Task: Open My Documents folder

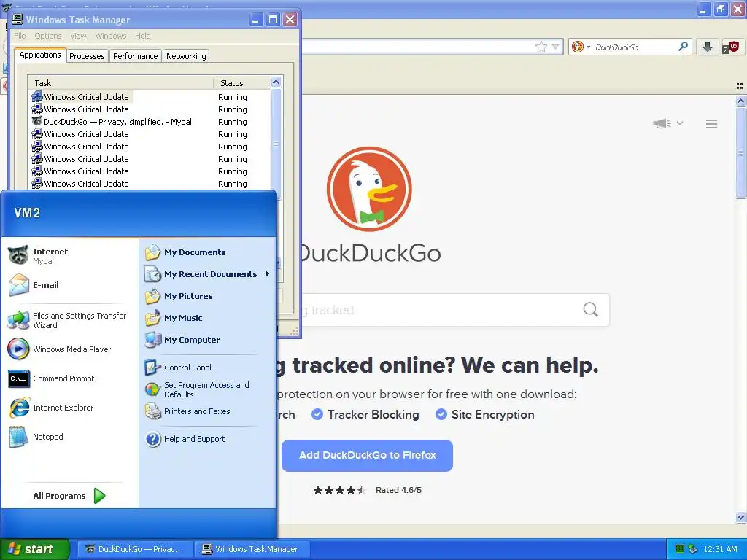Action: pos(185,252)
